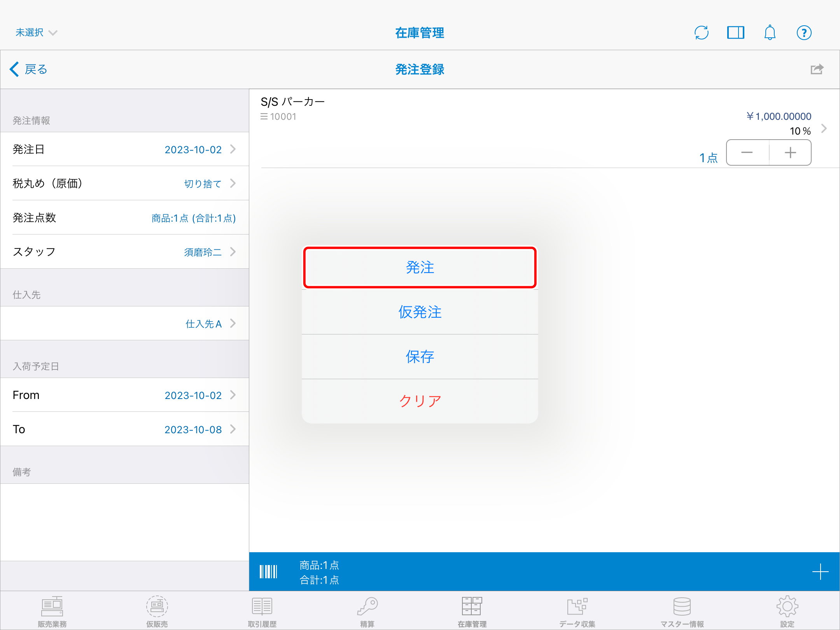Tap the sync refresh icon at top right
The height and width of the screenshot is (630, 840).
tap(701, 33)
